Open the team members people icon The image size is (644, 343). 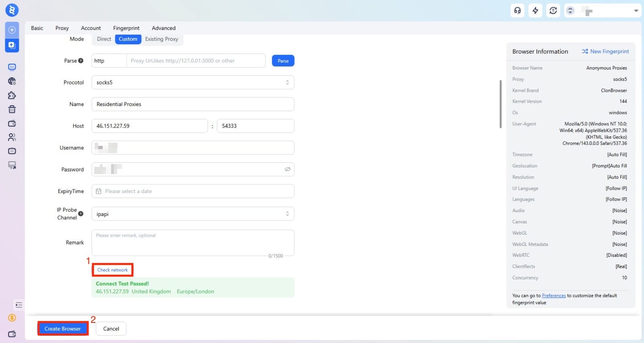click(x=12, y=137)
